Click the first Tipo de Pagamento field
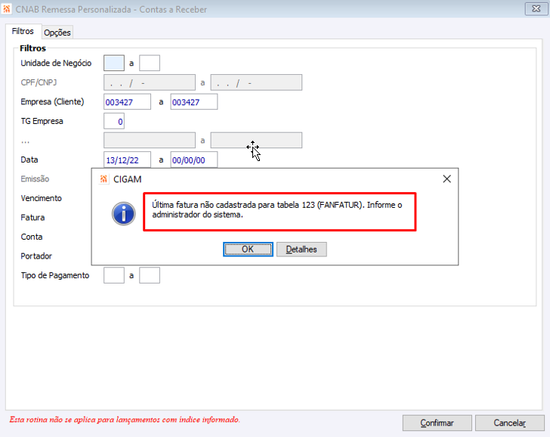Screen dimensions: 550x437 tap(114, 275)
